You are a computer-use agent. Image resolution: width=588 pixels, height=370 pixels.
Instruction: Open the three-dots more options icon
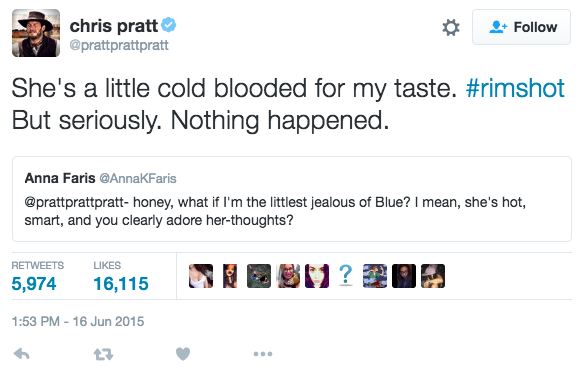(263, 354)
